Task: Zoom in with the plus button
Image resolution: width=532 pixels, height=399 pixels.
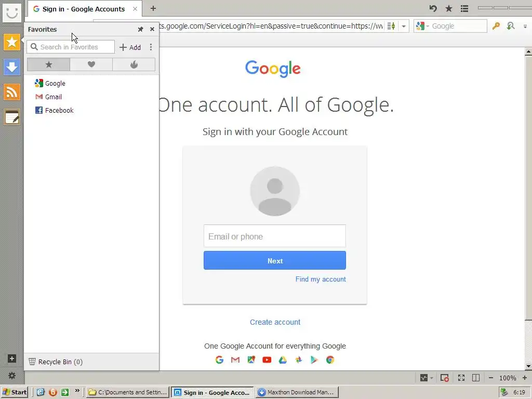Action: (x=525, y=378)
